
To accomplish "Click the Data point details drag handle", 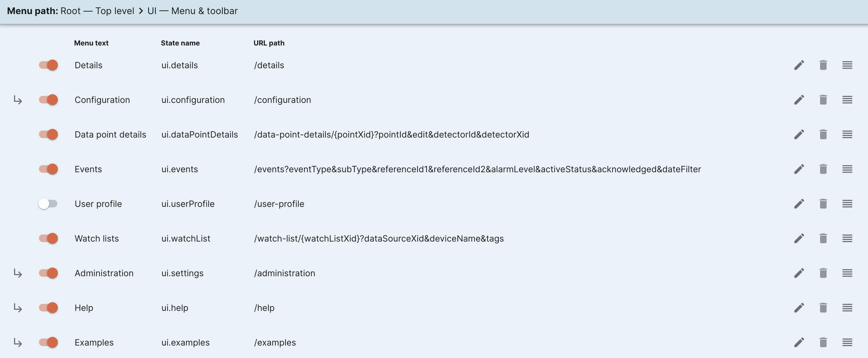I will tap(847, 135).
